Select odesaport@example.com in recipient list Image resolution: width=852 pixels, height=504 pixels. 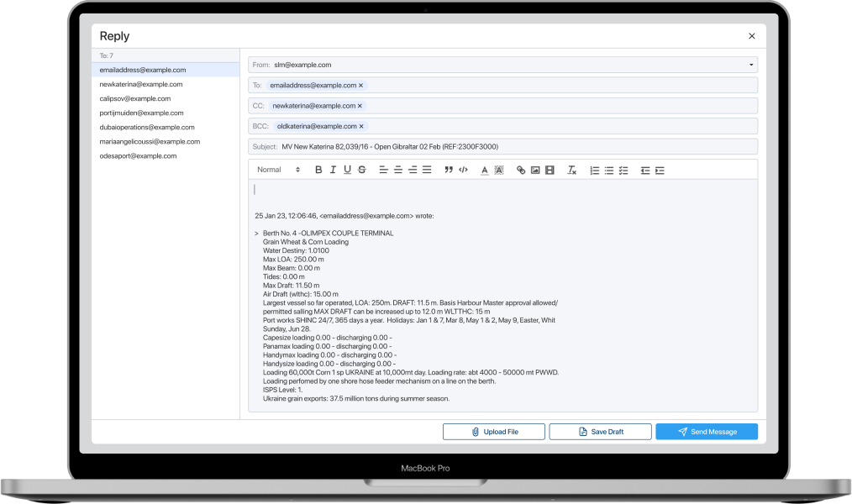(x=166, y=156)
